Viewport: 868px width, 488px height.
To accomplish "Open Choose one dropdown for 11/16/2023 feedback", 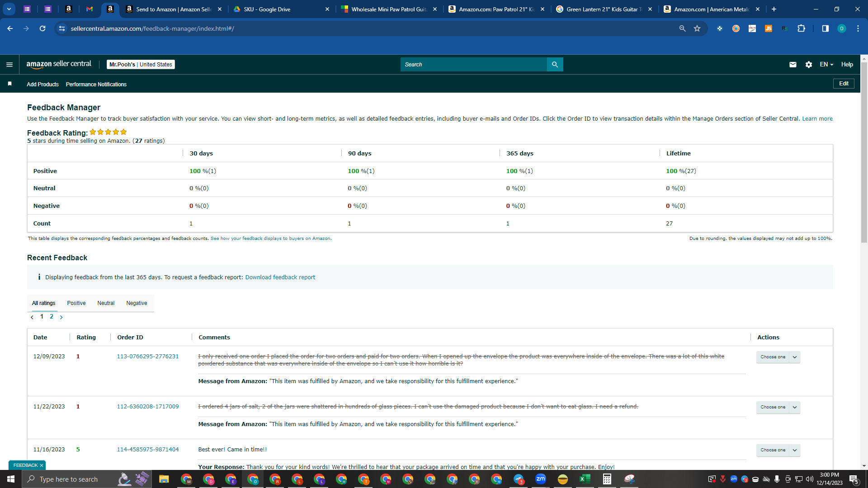I will coord(773,450).
